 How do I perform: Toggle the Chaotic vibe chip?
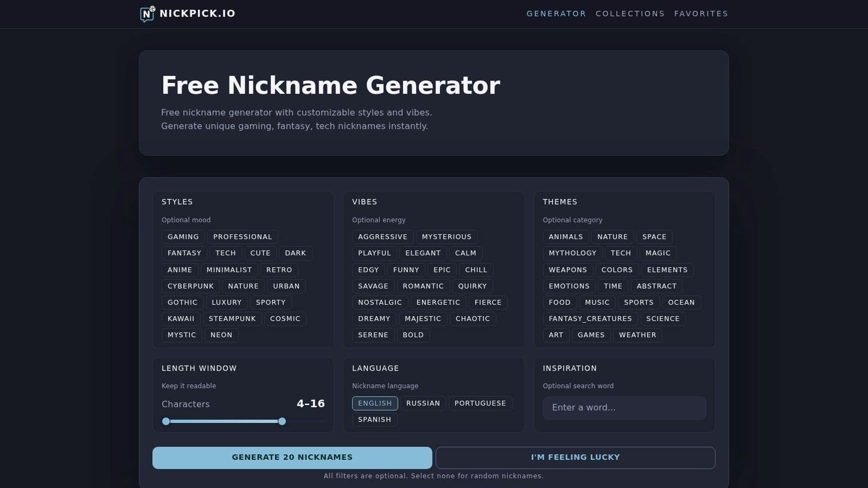pos(473,319)
